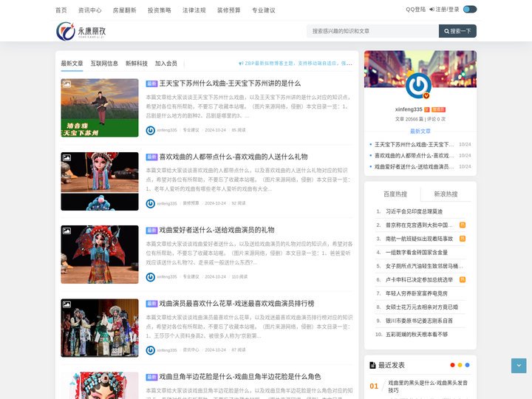This screenshot has width=532, height=399.
Task: Open the 房屋翻新 nav item
Action: 125,10
